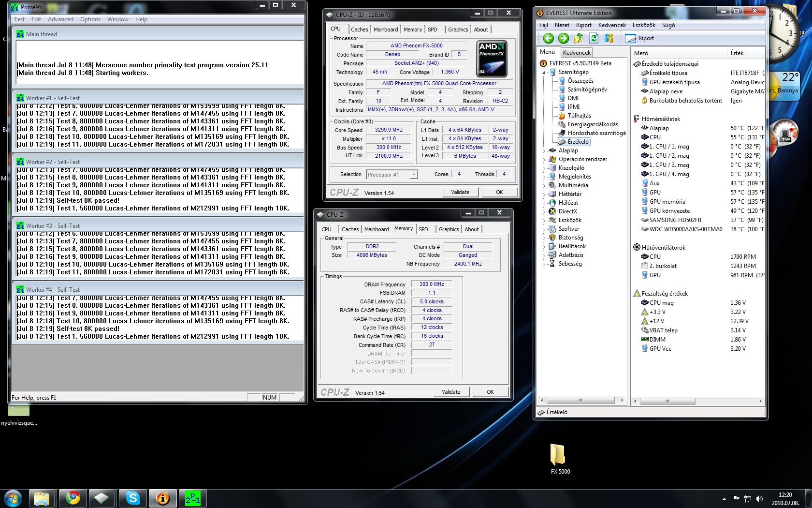812x508 pixels.
Task: Click the EVEREST refresh page icon
Action: (x=594, y=38)
